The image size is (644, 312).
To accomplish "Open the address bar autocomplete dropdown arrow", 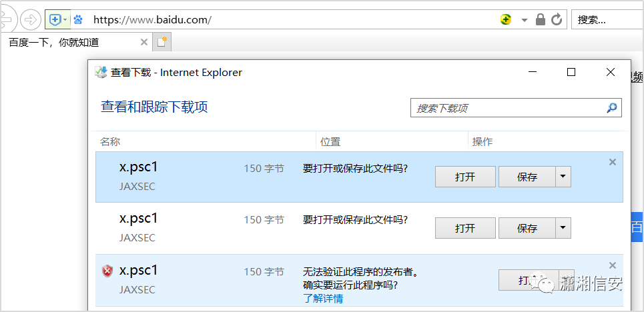I will [524, 19].
